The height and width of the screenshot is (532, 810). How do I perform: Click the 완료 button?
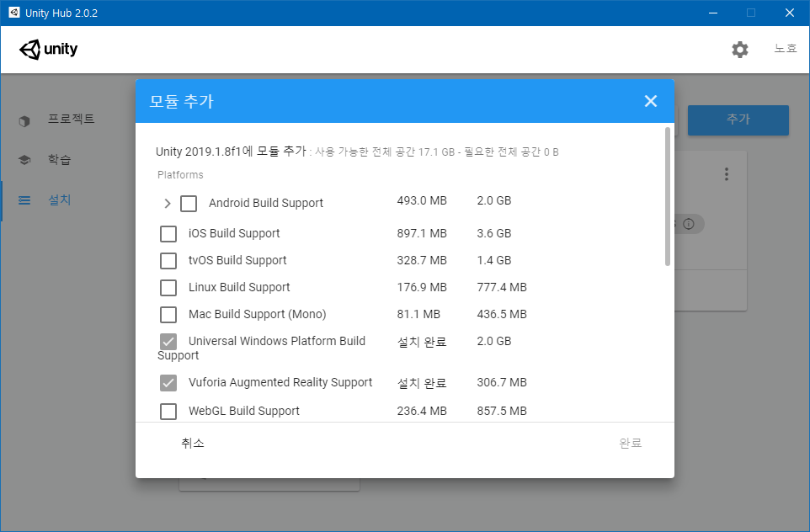point(630,443)
